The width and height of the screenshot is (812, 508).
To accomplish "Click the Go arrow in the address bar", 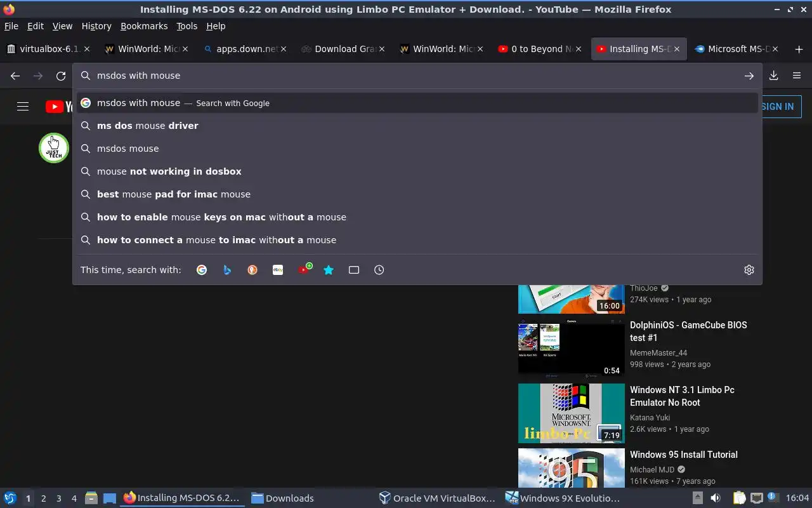I will [749, 76].
